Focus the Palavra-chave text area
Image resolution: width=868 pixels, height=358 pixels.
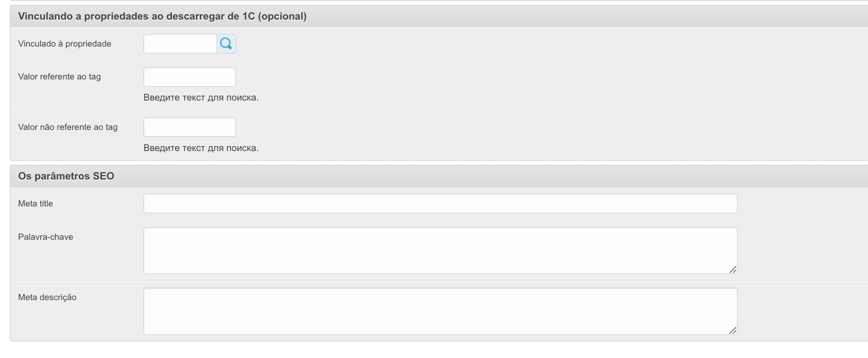(x=440, y=250)
